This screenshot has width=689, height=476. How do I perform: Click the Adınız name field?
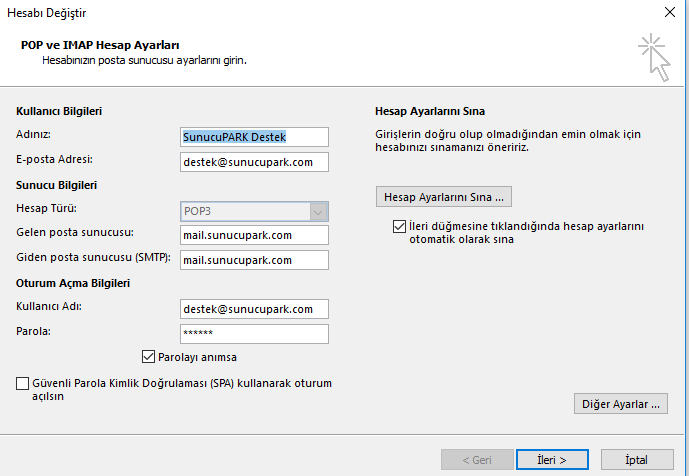(254, 137)
